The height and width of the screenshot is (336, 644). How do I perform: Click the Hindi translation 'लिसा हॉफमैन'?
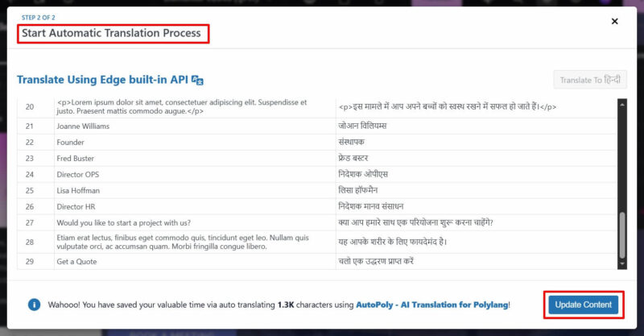[357, 190]
